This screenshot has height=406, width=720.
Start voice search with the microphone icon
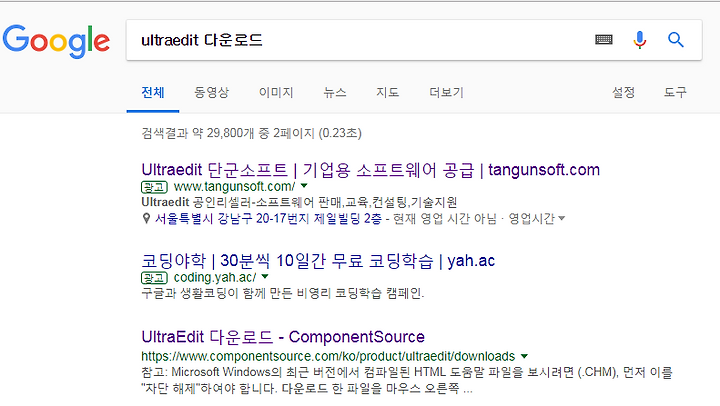click(639, 40)
